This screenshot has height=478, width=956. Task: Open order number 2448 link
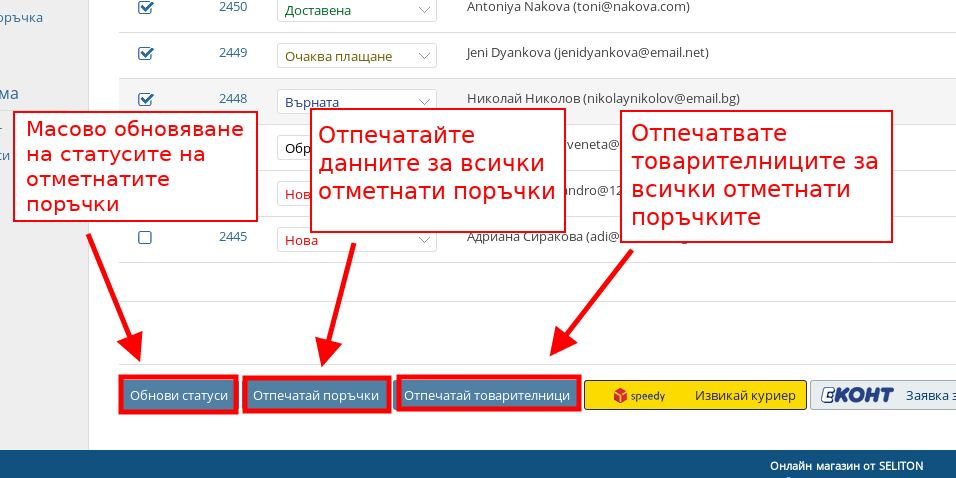click(x=233, y=99)
